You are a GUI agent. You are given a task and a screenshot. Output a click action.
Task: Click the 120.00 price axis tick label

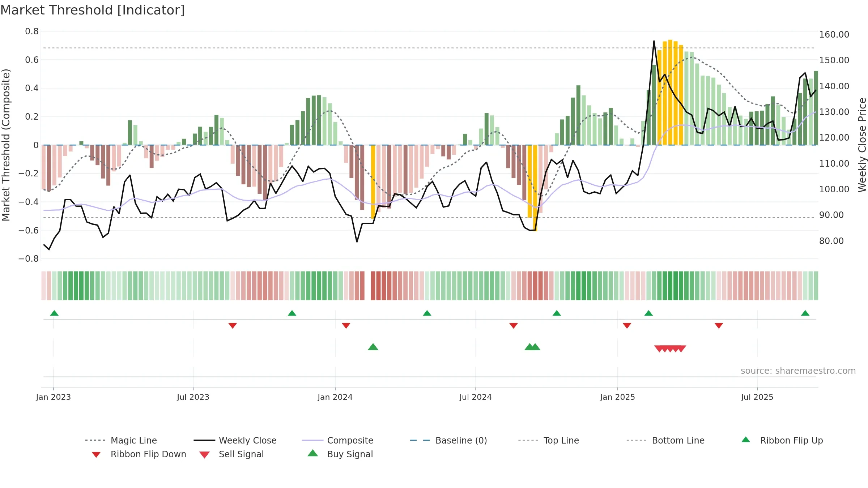click(834, 137)
